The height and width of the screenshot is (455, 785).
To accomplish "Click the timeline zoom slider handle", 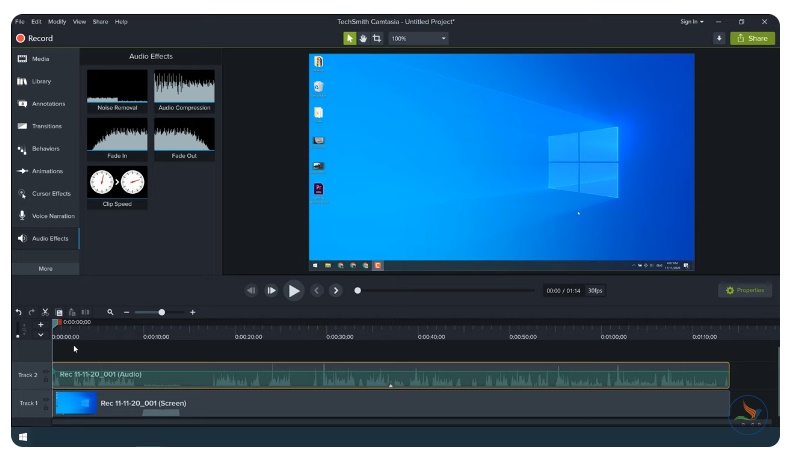I will (x=162, y=312).
